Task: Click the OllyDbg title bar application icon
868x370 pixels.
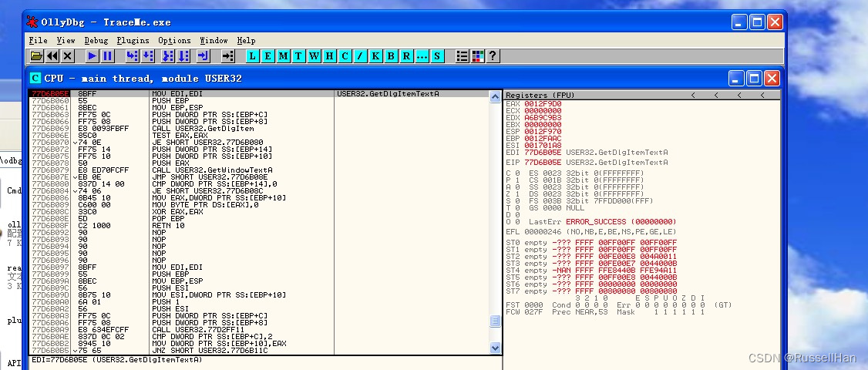Action: tap(32, 22)
